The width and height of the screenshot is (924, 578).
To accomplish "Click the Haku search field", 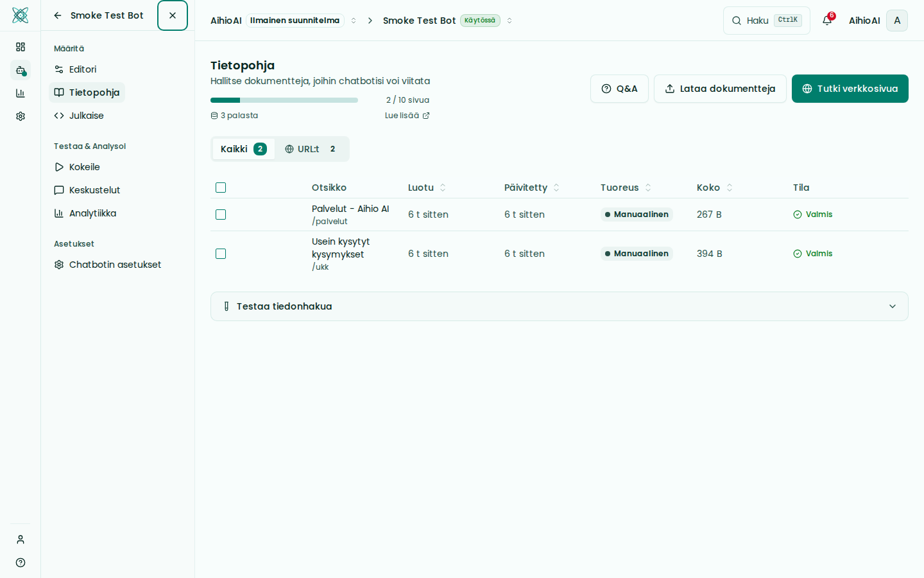I will coord(766,21).
